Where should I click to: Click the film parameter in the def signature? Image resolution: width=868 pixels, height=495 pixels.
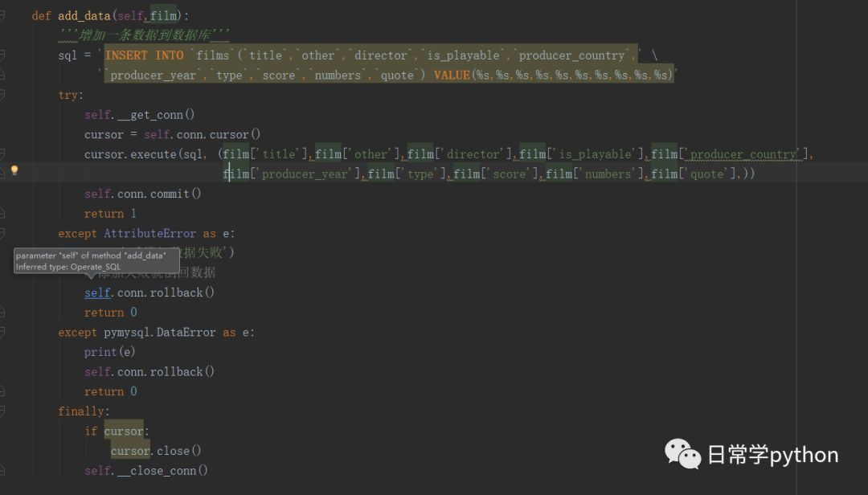point(164,16)
